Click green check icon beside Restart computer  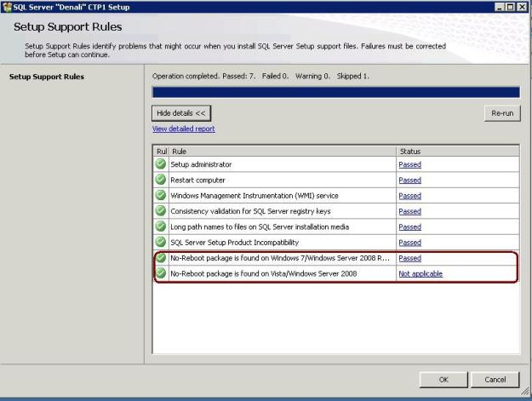point(161,180)
